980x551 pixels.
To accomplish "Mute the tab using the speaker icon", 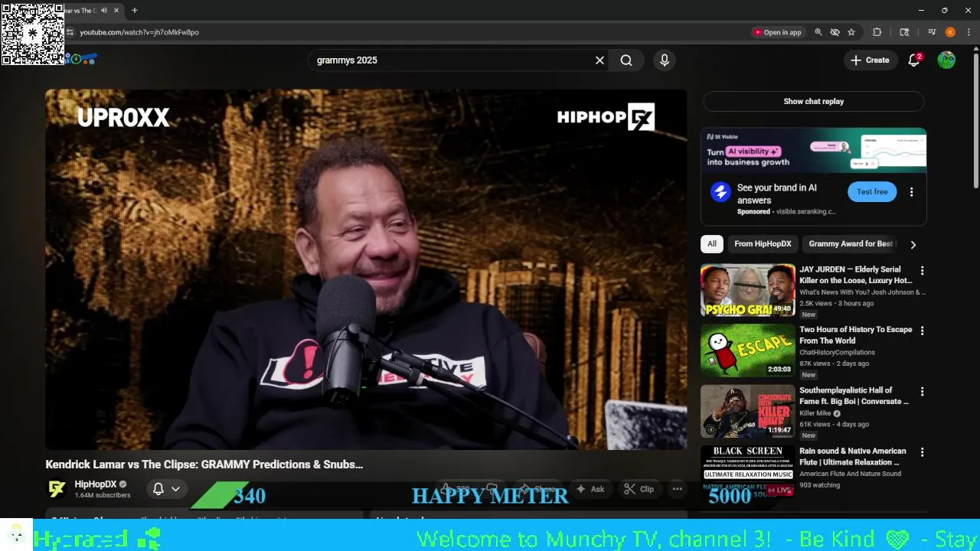I will tap(103, 11).
